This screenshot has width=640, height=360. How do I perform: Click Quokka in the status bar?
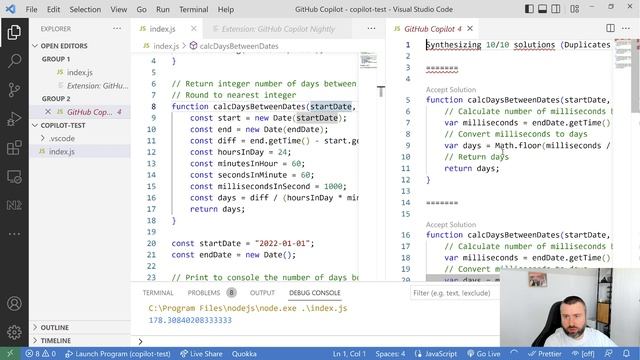pyautogui.click(x=244, y=353)
